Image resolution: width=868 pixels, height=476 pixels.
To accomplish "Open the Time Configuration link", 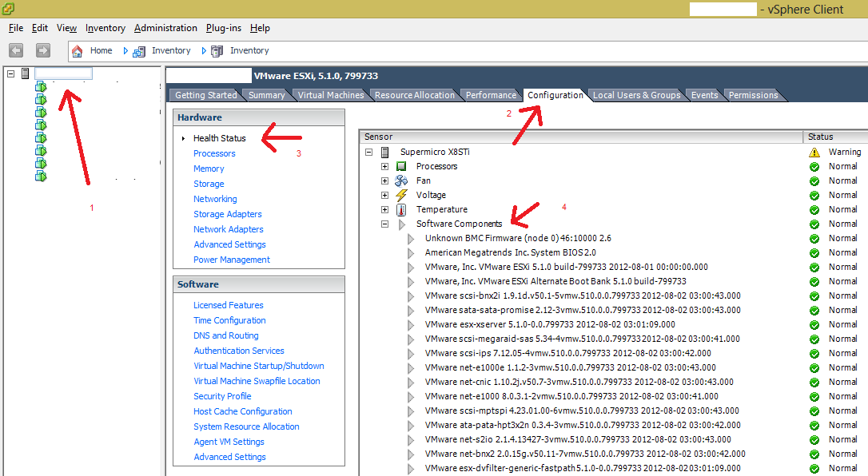I will tap(229, 320).
